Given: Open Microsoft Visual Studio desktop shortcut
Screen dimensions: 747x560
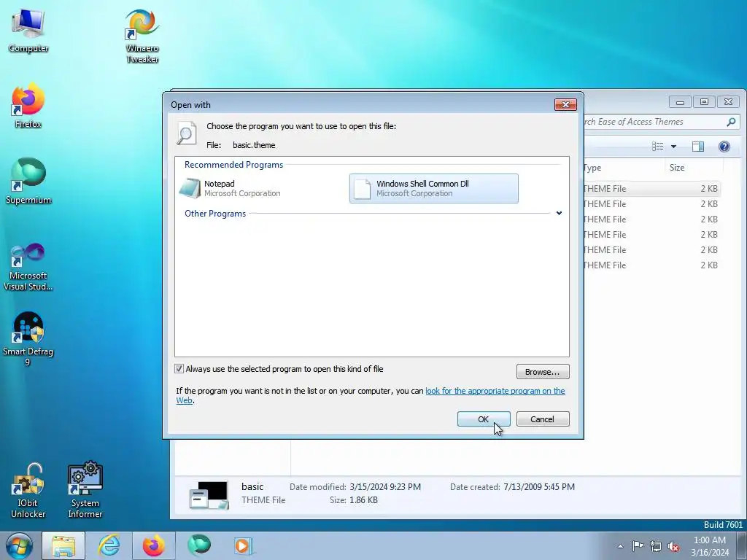Looking at the screenshot, I should click(28, 267).
